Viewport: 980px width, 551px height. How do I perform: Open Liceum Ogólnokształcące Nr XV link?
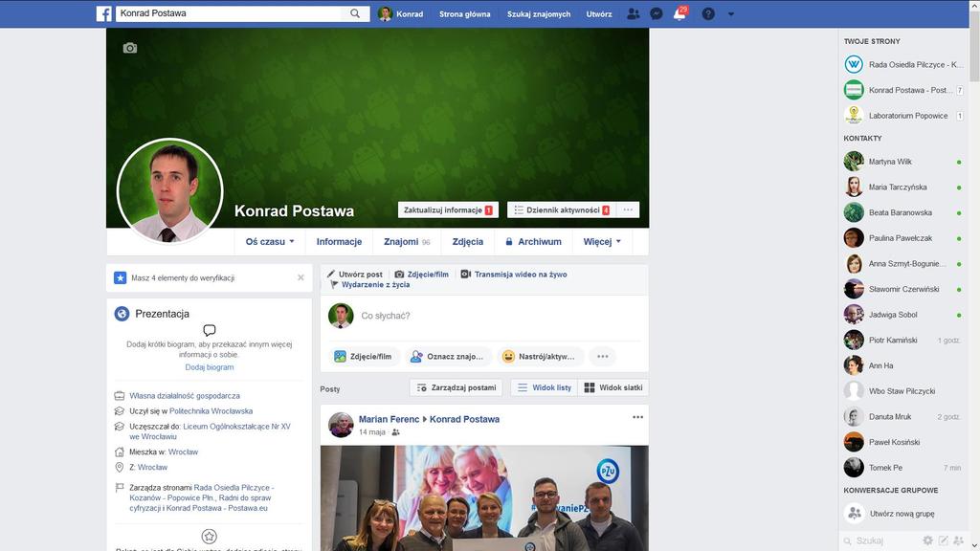tap(210, 431)
